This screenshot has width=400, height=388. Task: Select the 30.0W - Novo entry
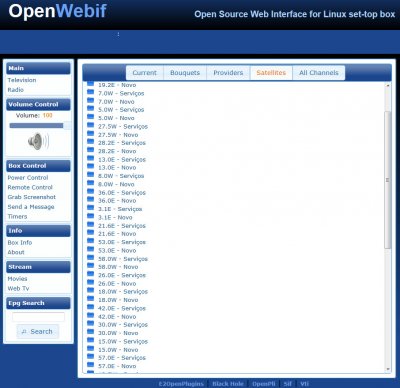(118, 333)
